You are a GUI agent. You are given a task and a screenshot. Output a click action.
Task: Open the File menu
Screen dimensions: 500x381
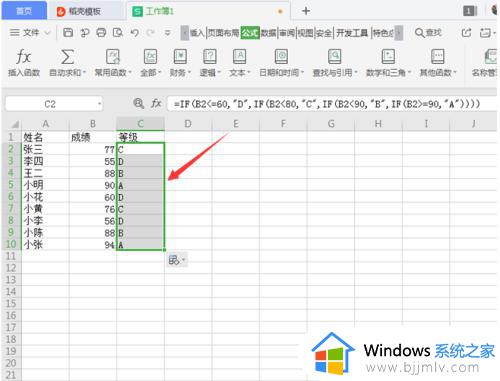[29, 33]
